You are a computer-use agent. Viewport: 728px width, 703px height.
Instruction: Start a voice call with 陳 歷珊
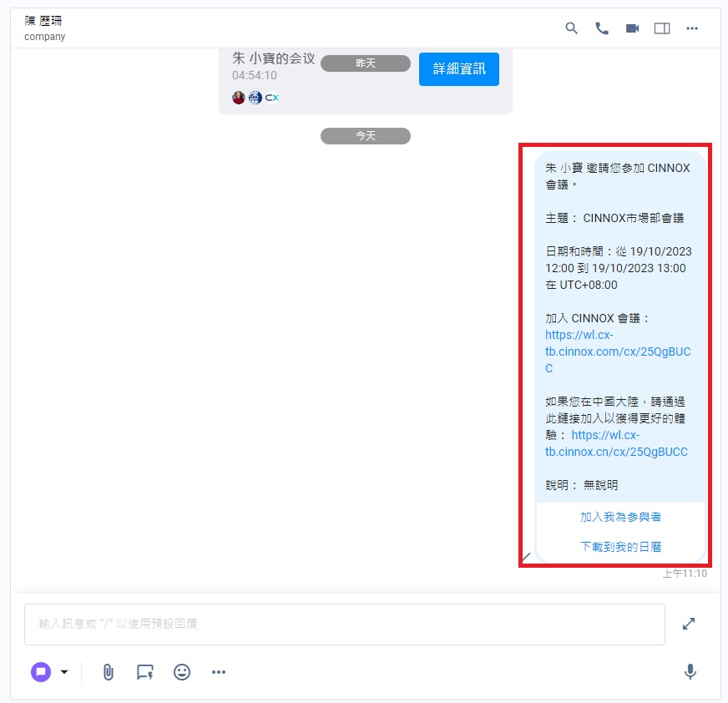(602, 28)
